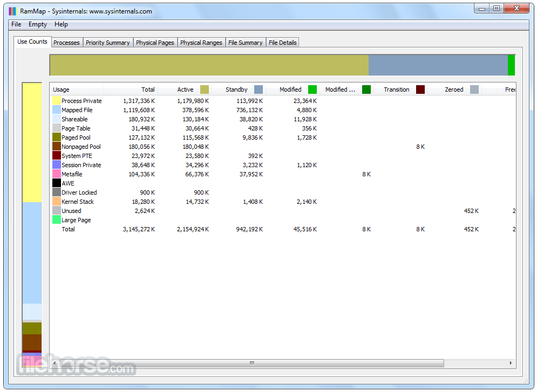Click the Standby column header
This screenshot has height=392, width=537.
click(x=239, y=90)
